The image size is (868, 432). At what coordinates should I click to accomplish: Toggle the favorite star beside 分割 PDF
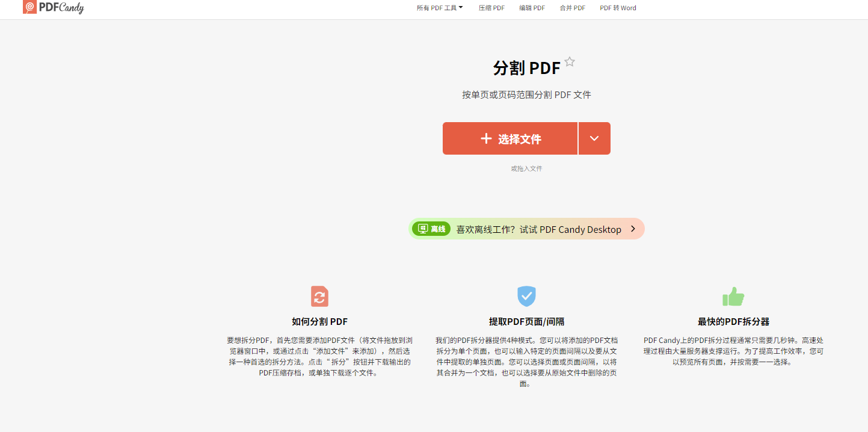point(570,62)
